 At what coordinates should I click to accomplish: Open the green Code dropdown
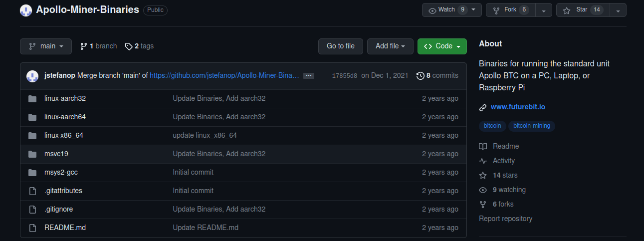(x=442, y=46)
